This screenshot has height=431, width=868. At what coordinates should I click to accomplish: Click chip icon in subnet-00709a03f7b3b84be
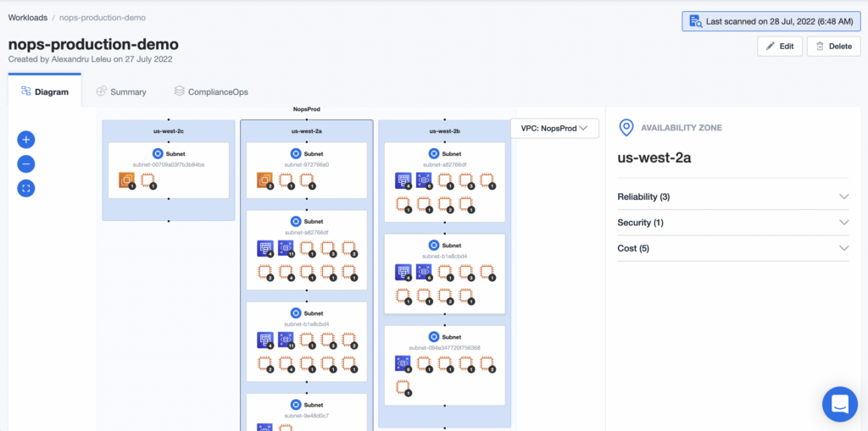pyautogui.click(x=147, y=180)
